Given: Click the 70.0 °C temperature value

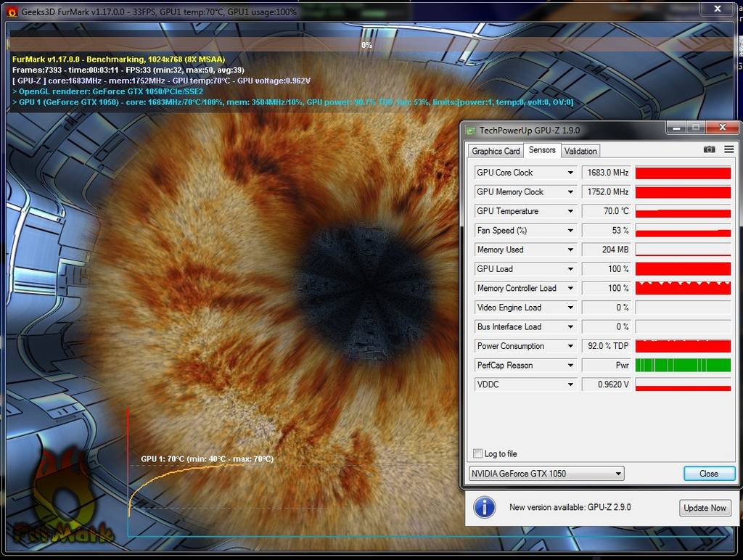Looking at the screenshot, I should 607,211.
